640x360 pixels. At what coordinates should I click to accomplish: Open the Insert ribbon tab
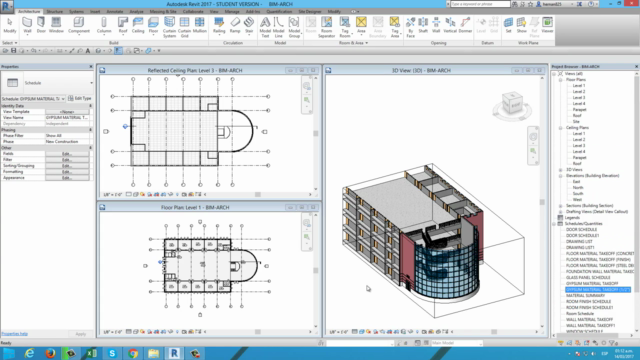(x=95, y=11)
